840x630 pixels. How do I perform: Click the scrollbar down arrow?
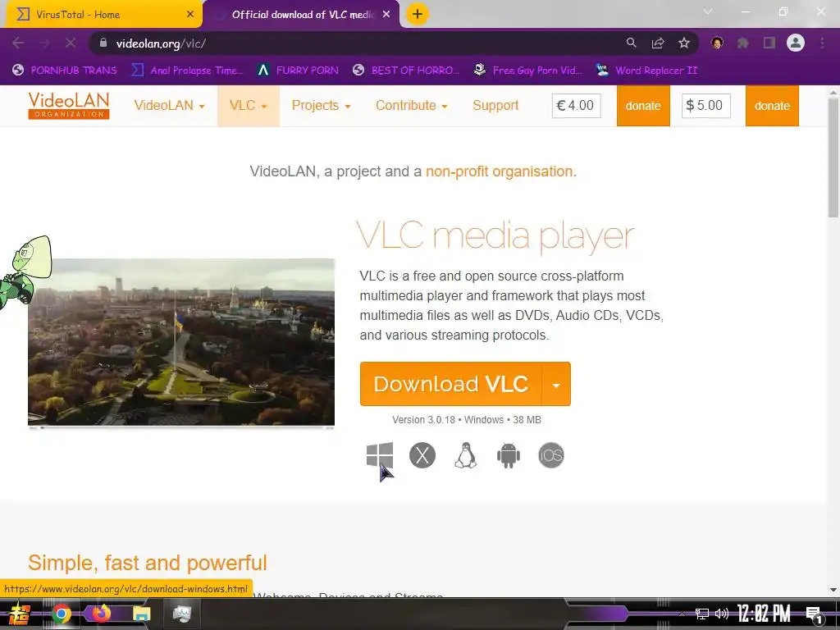tap(833, 590)
